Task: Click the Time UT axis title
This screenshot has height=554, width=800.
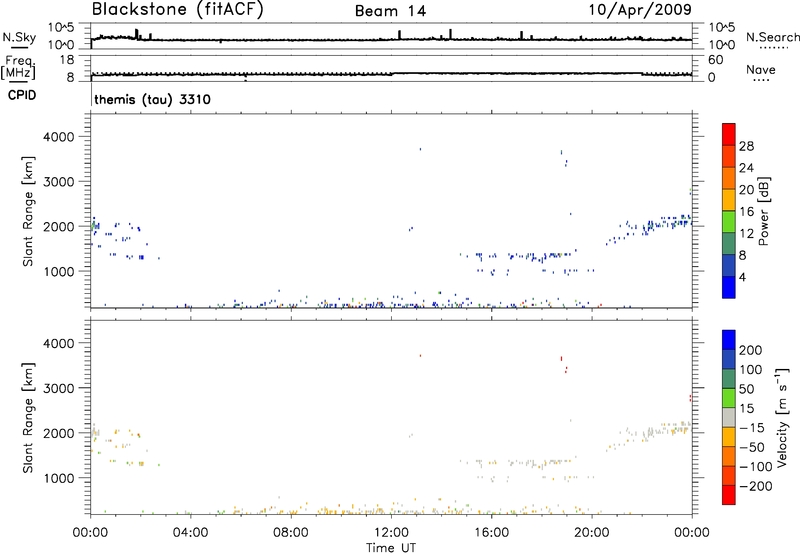Action: (x=390, y=548)
